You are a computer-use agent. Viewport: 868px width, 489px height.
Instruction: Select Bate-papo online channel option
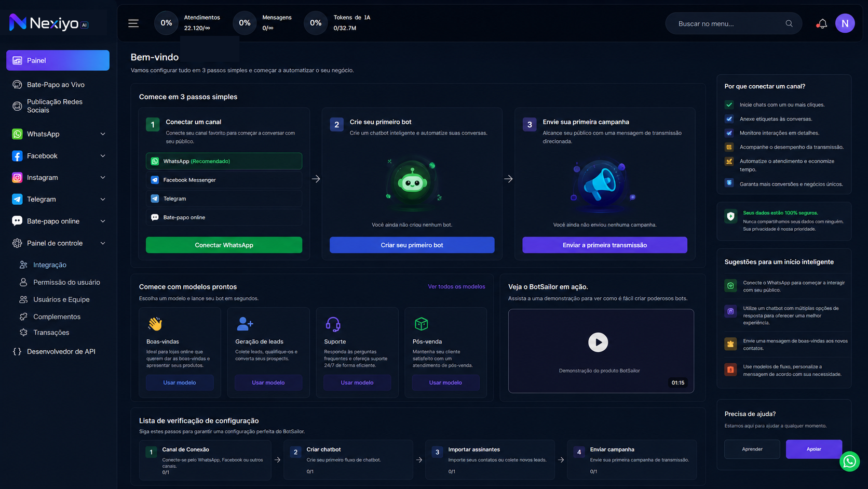coord(224,217)
